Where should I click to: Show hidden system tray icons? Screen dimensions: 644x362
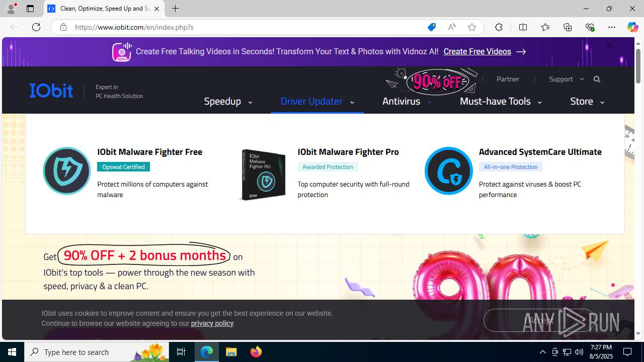point(542,352)
